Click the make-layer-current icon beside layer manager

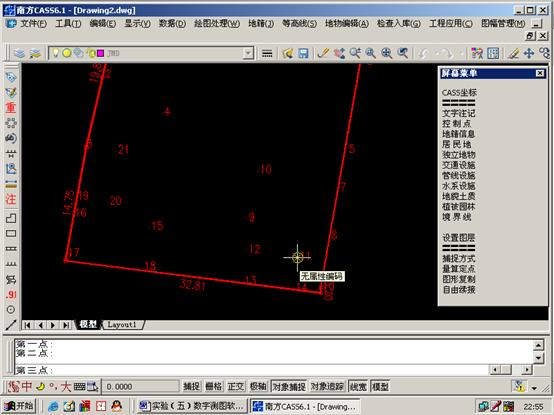pyautogui.click(x=35, y=53)
